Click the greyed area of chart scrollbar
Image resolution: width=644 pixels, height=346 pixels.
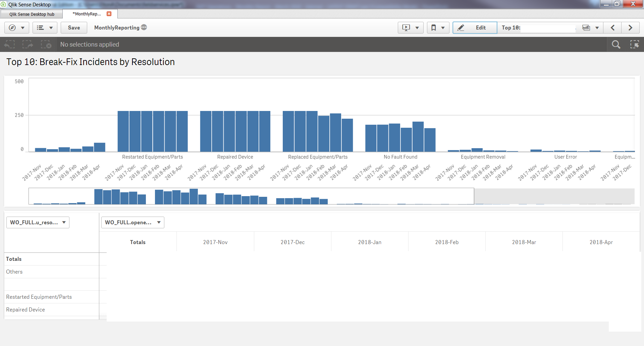554,196
